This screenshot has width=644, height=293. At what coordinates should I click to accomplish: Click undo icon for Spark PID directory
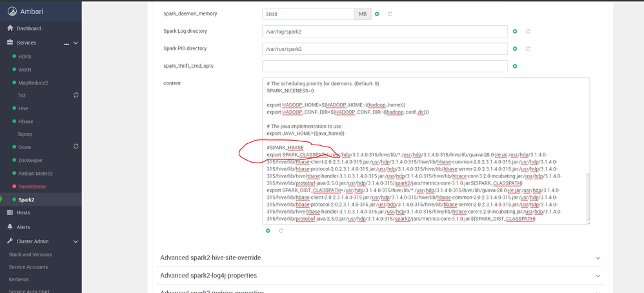[x=528, y=48]
